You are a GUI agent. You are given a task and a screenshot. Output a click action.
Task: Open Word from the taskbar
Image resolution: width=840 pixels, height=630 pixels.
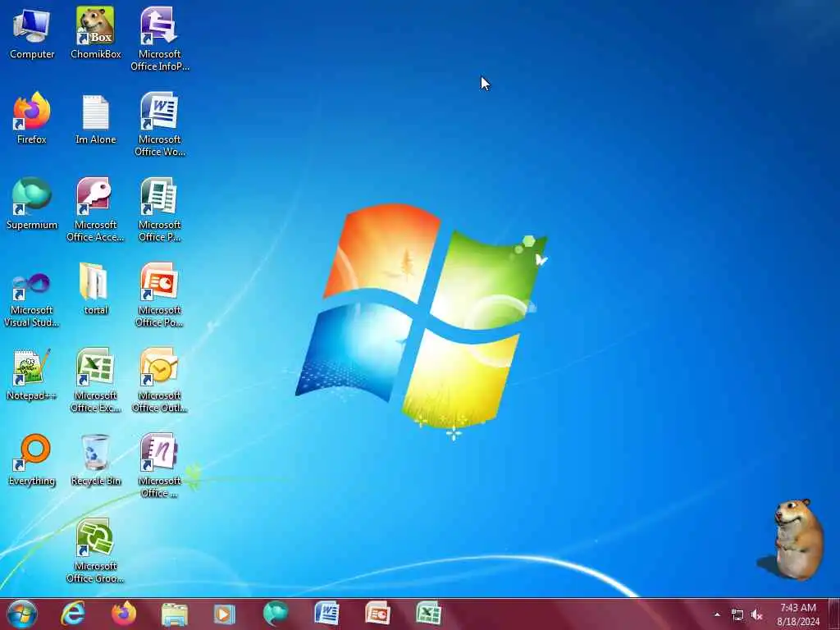click(x=326, y=614)
